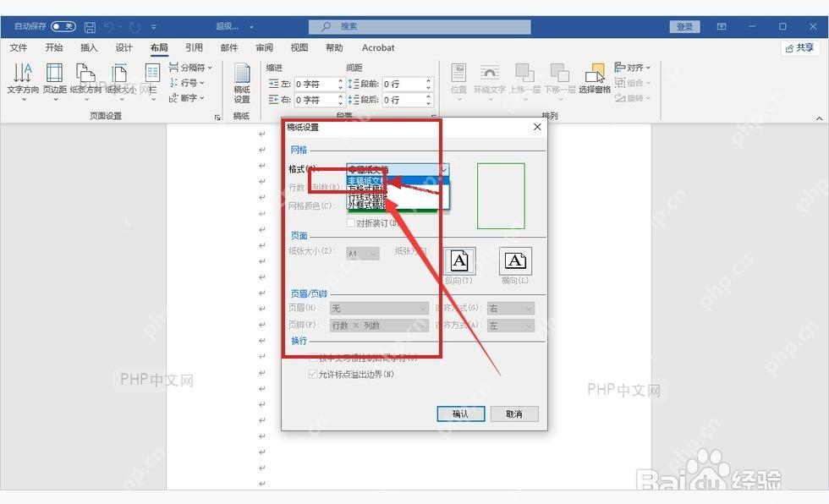The height and width of the screenshot is (504, 829).
Task: Open the 页眉 header dropdown showing 无
Action: click(x=379, y=308)
